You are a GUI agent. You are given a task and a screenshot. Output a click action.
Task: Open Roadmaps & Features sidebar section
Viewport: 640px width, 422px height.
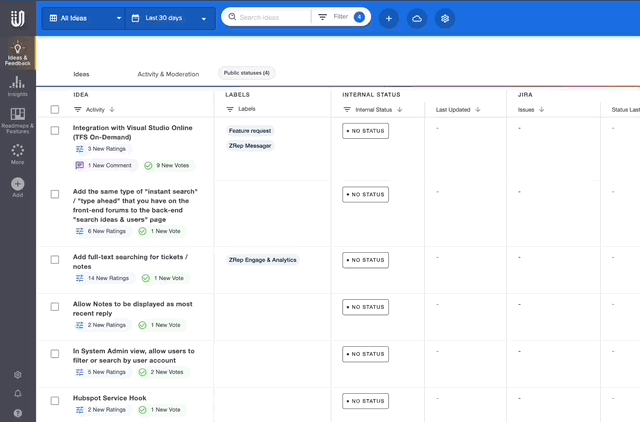click(18, 120)
